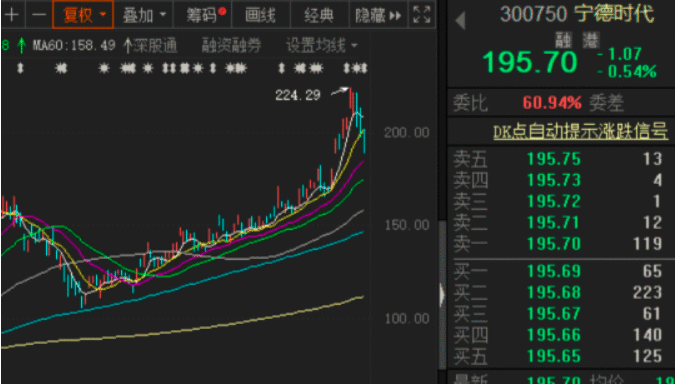Click the 融资融券 label
The image size is (676, 384).
[x=231, y=45]
